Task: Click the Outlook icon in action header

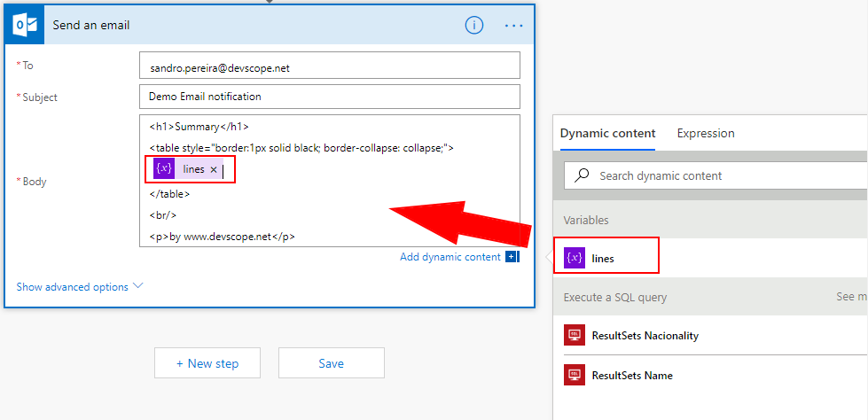Action: click(24, 25)
